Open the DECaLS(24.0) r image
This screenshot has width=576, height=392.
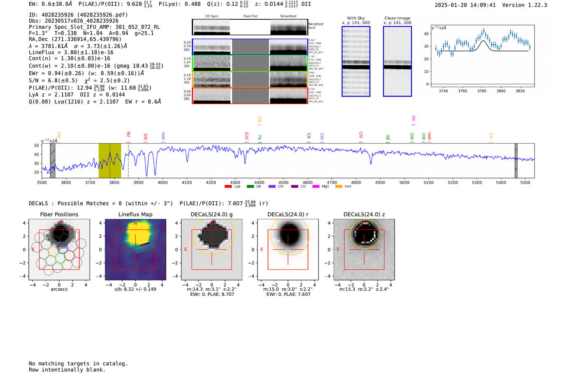288,250
